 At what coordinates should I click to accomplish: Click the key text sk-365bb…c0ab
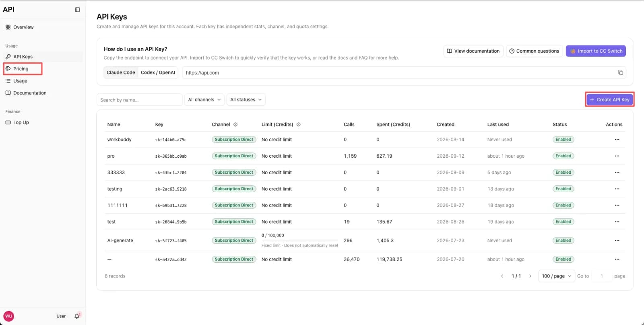point(171,156)
